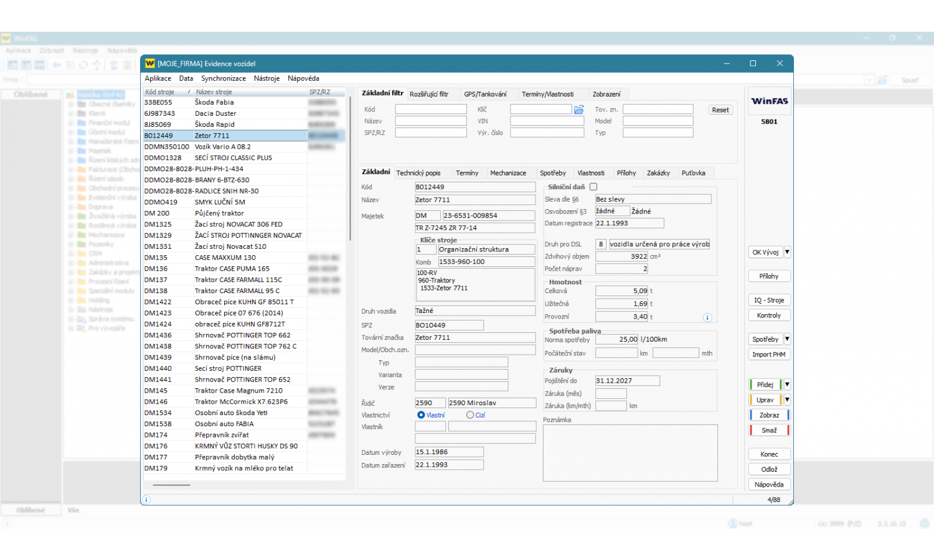934x560 pixels.
Task: Click the WF icon in the Evidence vozidel title bar
Action: (x=149, y=63)
